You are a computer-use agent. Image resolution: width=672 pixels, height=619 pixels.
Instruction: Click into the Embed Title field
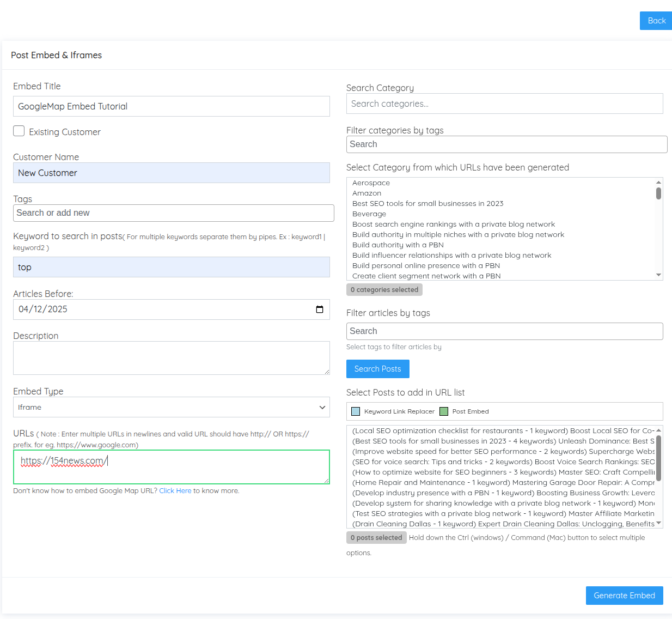point(171,106)
